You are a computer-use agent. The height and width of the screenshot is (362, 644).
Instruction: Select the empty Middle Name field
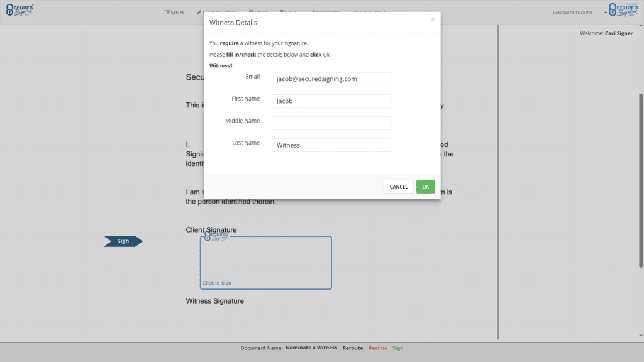point(331,123)
